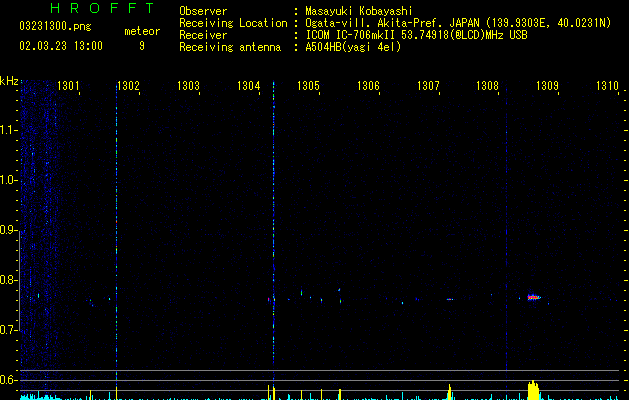Click the yellow power spike at 1302
Screen dimensions: 629x400
[116, 393]
